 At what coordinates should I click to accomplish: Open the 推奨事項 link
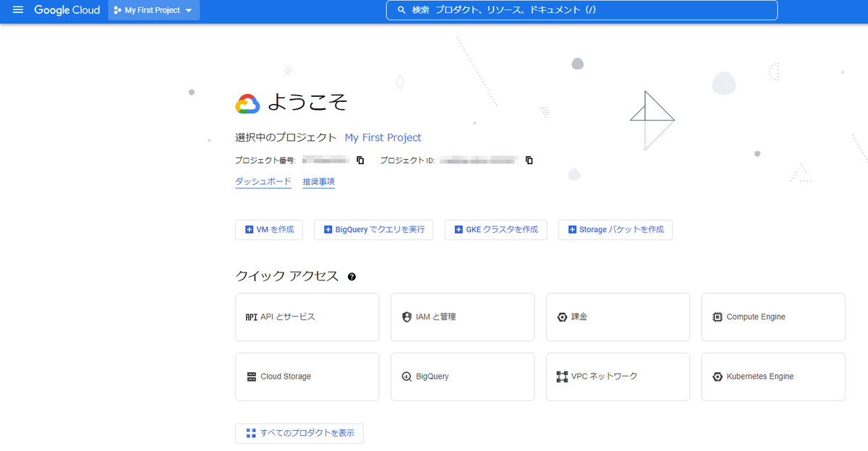(x=319, y=181)
